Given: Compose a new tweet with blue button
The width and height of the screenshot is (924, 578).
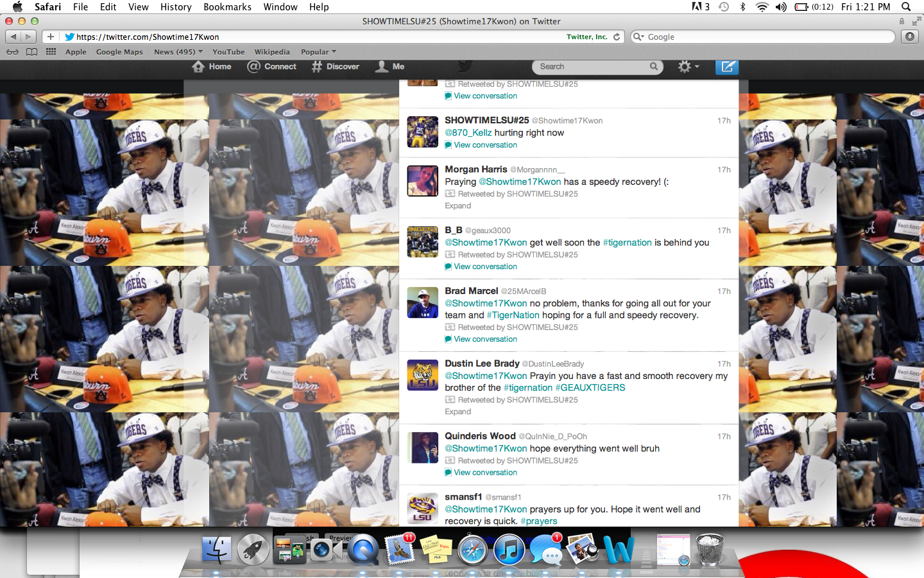Looking at the screenshot, I should point(727,67).
